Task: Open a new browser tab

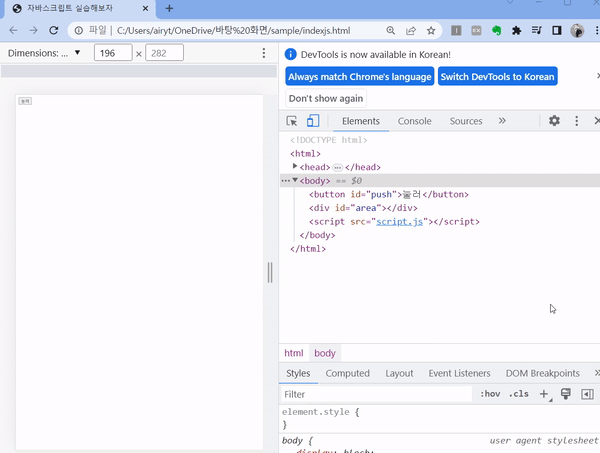Action: [x=169, y=8]
